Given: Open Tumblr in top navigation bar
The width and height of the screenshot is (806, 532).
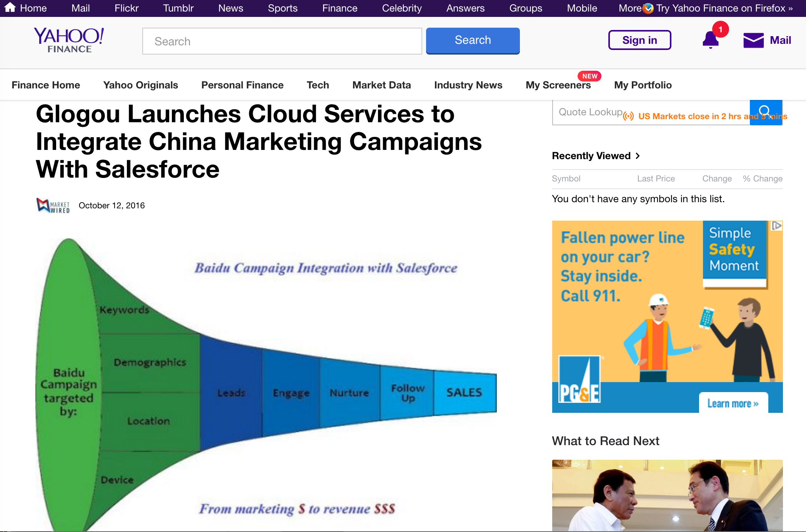Looking at the screenshot, I should click(178, 8).
